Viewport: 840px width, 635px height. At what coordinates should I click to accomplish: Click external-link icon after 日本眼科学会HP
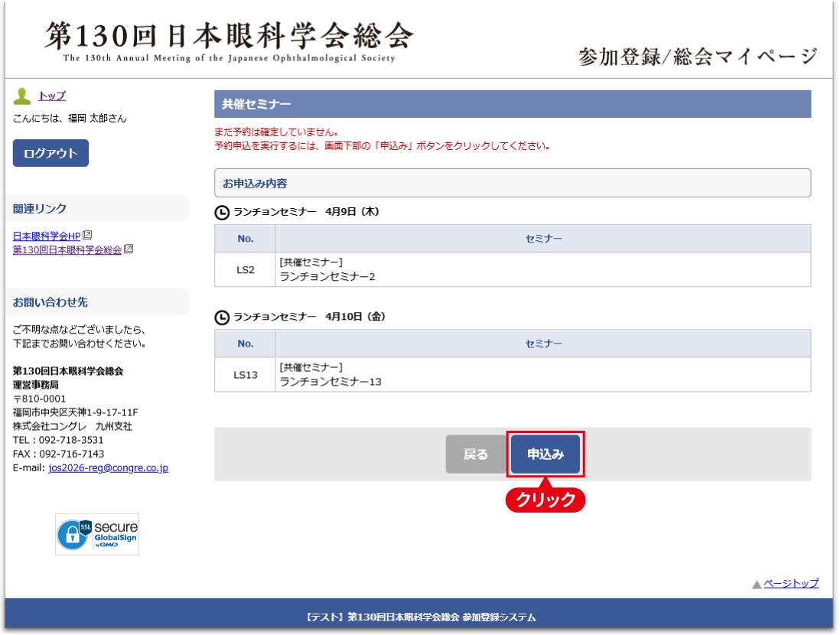click(87, 236)
